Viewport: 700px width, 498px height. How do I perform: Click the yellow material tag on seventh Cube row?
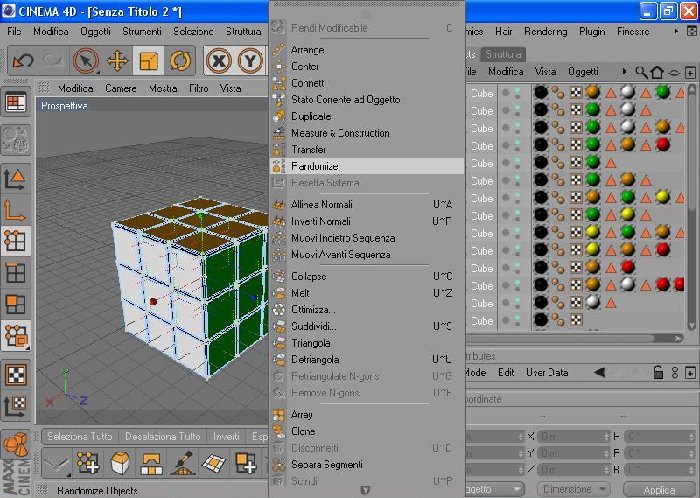pos(663,197)
